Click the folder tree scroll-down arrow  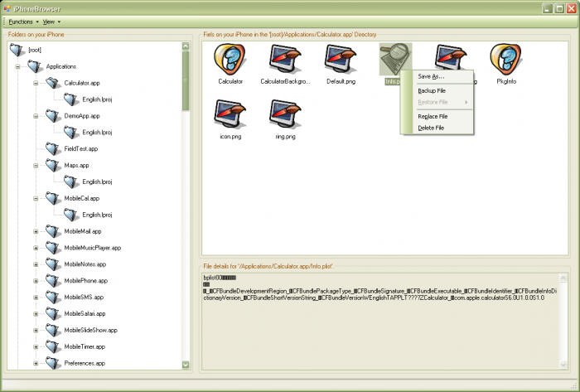click(186, 365)
